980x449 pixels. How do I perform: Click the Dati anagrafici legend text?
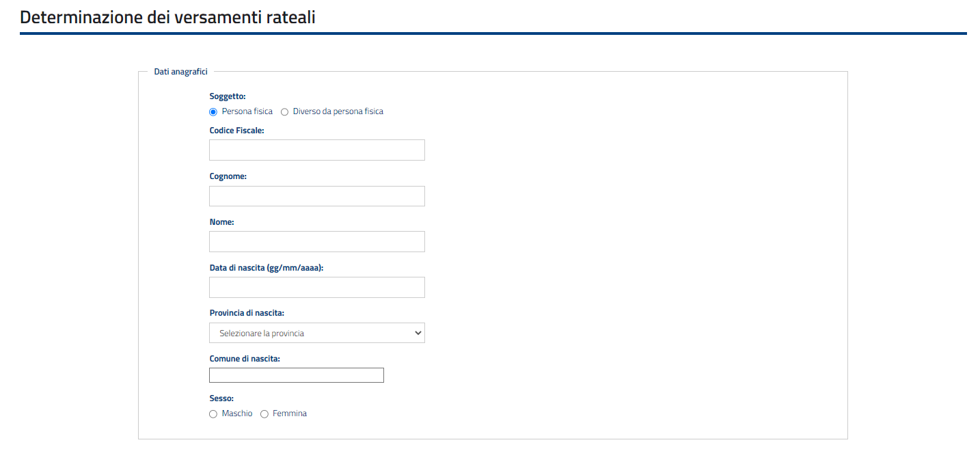click(x=181, y=71)
